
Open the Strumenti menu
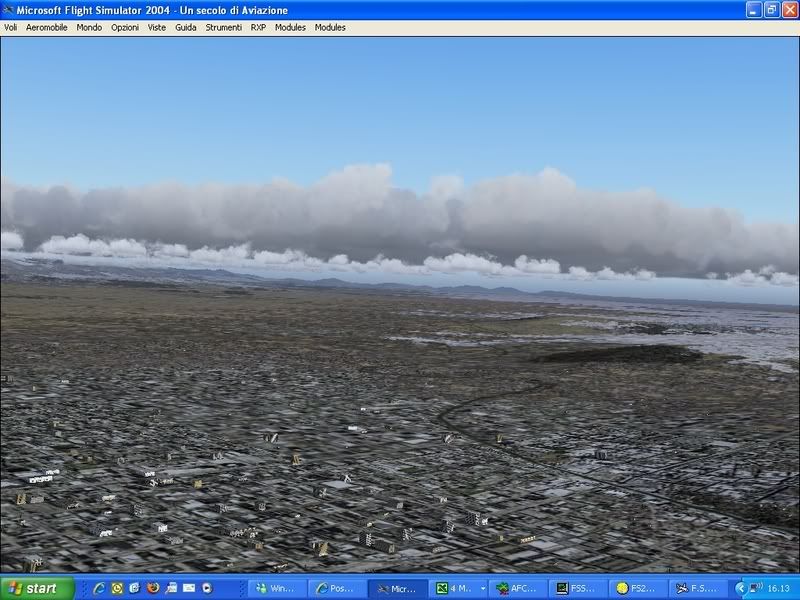coord(223,28)
